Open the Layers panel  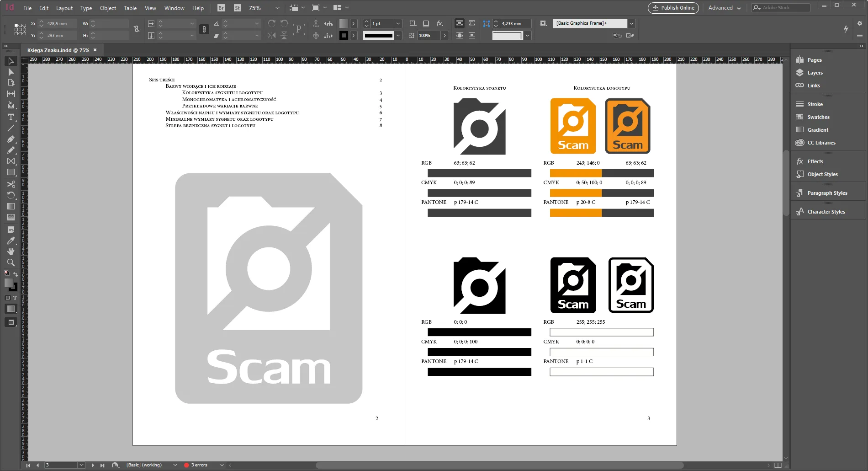(x=815, y=73)
